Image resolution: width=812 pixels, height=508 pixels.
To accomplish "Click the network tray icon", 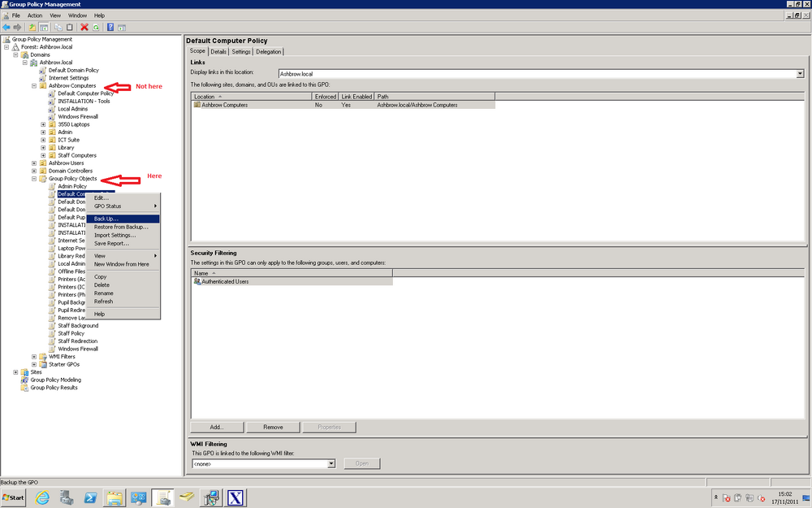I will click(749, 498).
